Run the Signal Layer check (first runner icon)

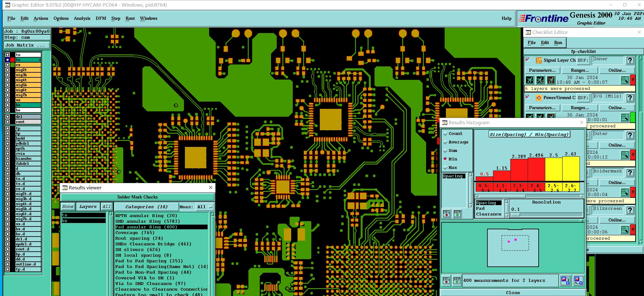click(x=530, y=80)
